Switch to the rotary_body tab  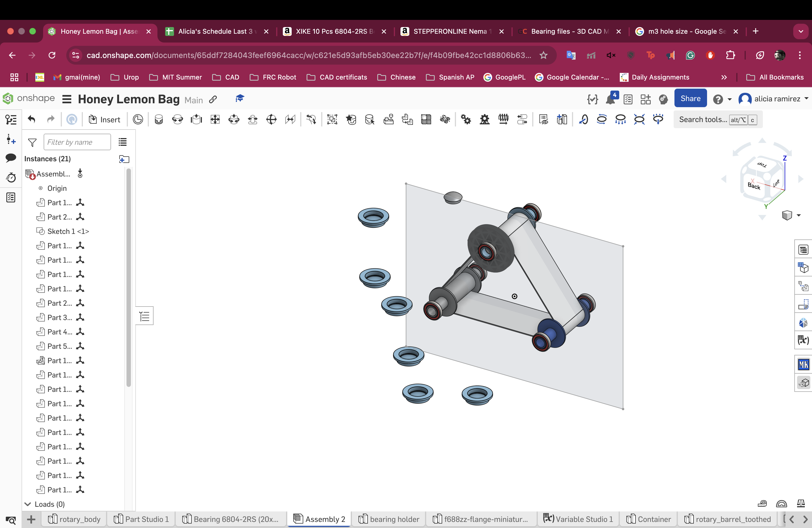click(74, 519)
